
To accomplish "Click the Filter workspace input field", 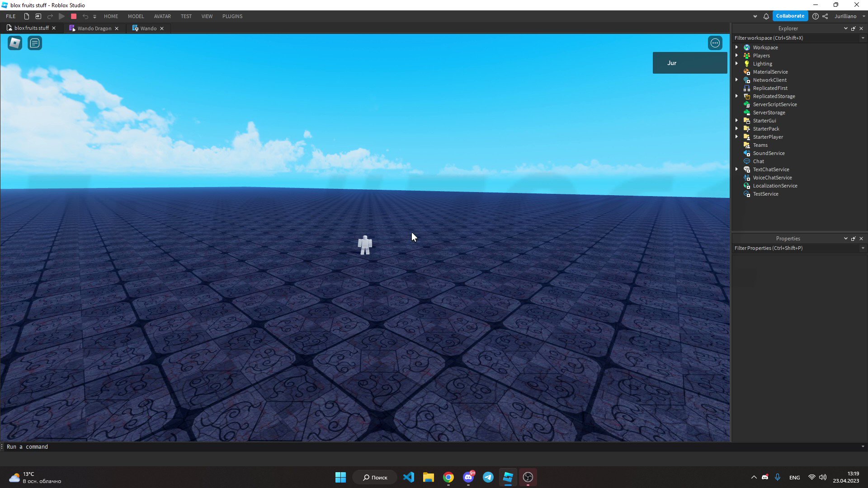I will click(x=796, y=38).
